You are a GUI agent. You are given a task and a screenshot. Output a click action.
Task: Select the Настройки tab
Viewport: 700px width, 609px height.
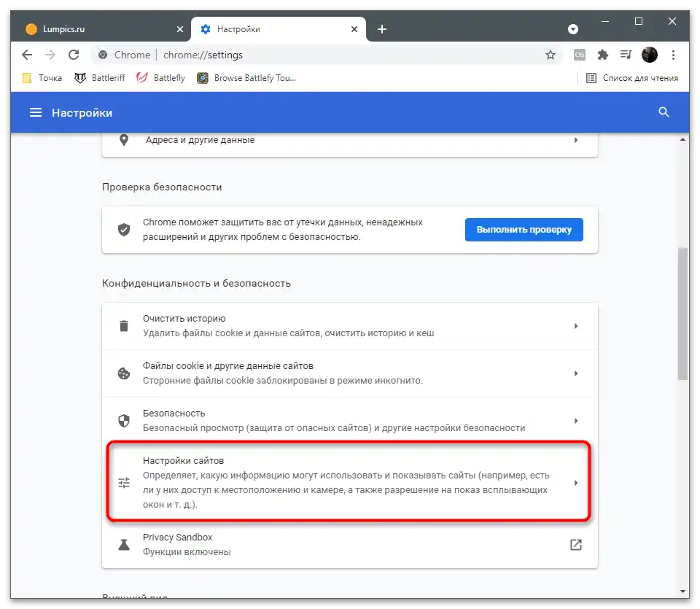tap(279, 29)
